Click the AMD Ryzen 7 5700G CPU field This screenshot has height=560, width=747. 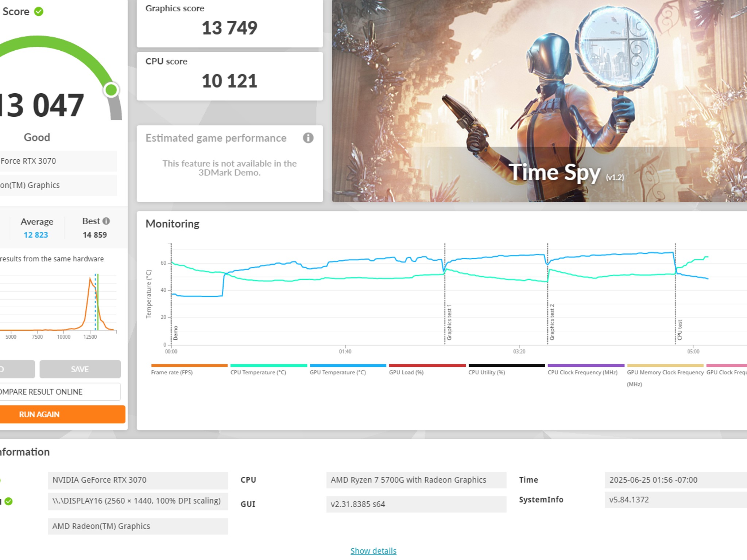(416, 480)
